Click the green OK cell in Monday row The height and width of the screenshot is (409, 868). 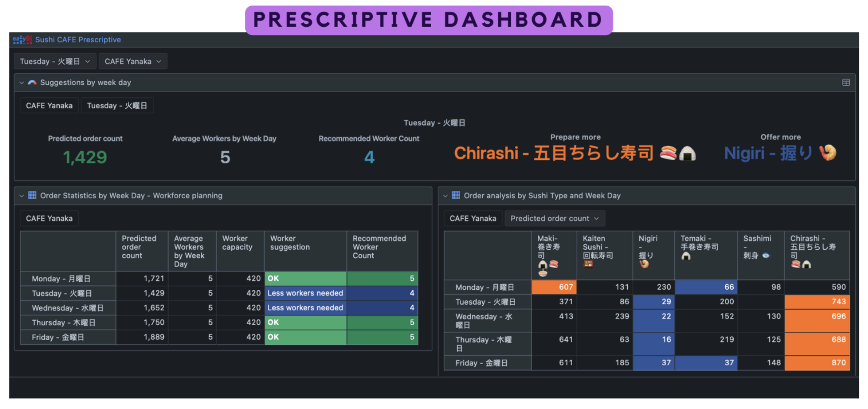coord(306,279)
